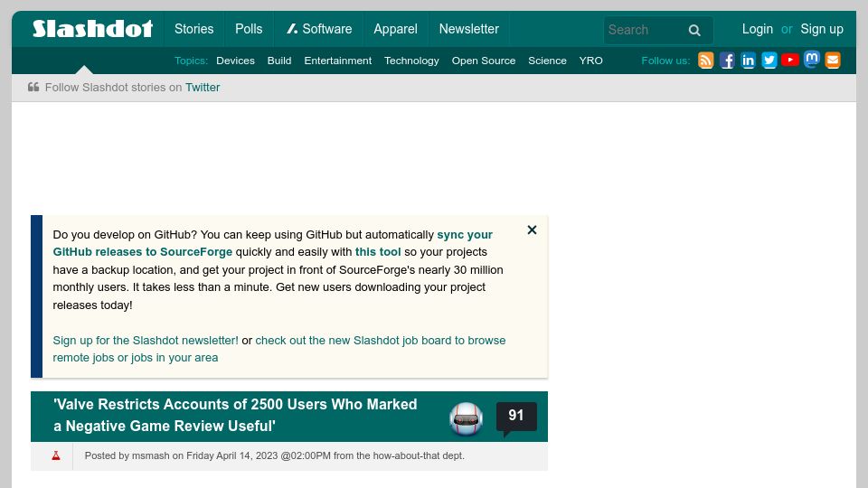Follow Slashdot via Facebook icon
868x488 pixels.
[727, 61]
